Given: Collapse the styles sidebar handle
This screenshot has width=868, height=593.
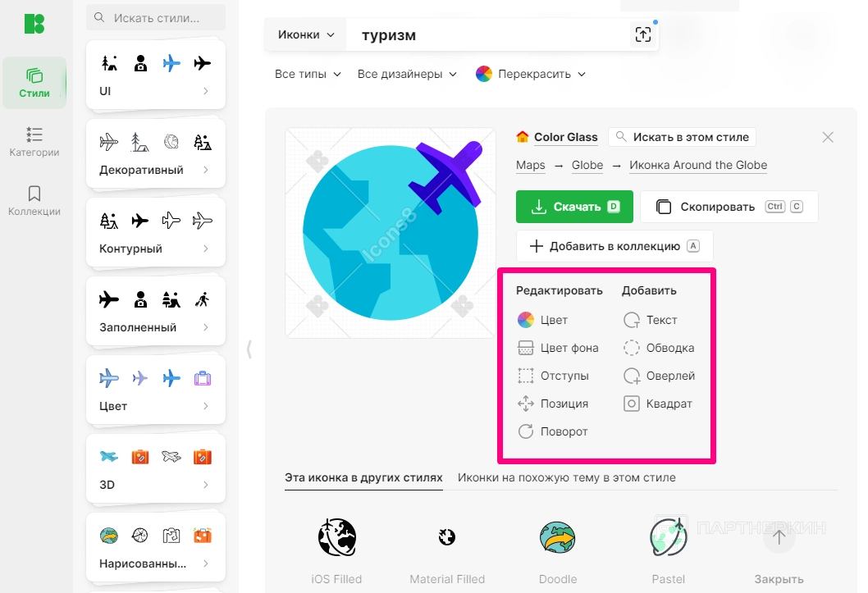Looking at the screenshot, I should (249, 349).
